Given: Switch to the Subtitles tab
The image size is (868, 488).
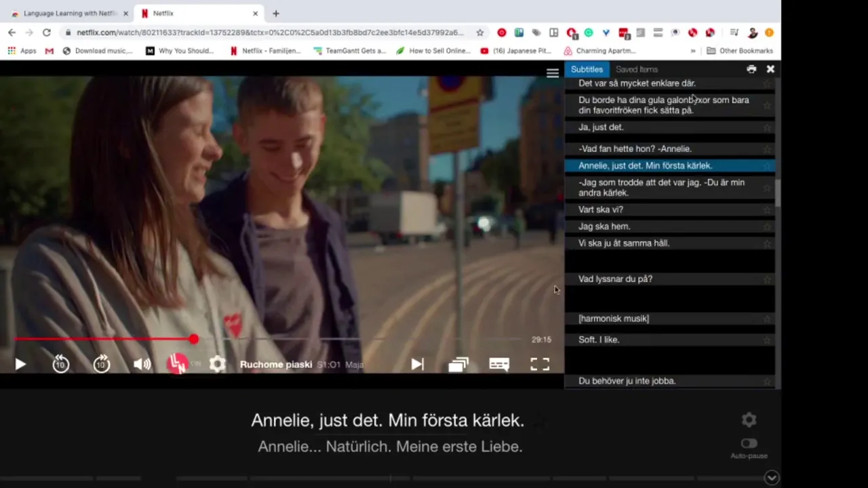Looking at the screenshot, I should click(587, 69).
